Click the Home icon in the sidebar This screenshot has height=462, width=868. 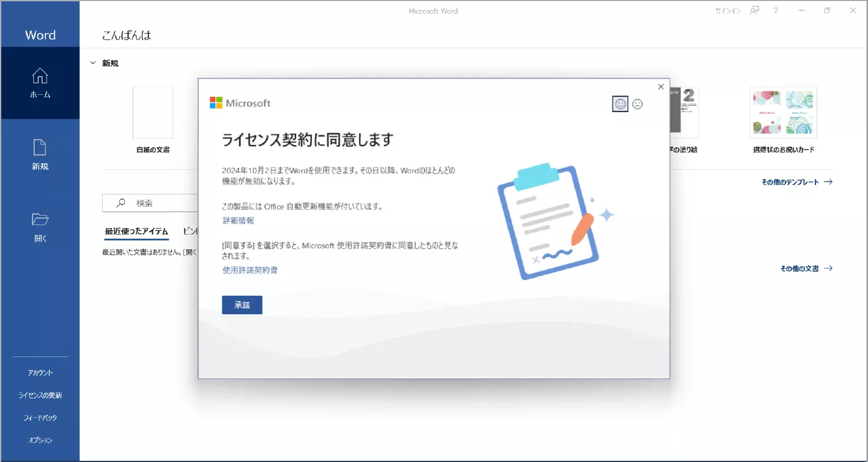click(x=40, y=76)
